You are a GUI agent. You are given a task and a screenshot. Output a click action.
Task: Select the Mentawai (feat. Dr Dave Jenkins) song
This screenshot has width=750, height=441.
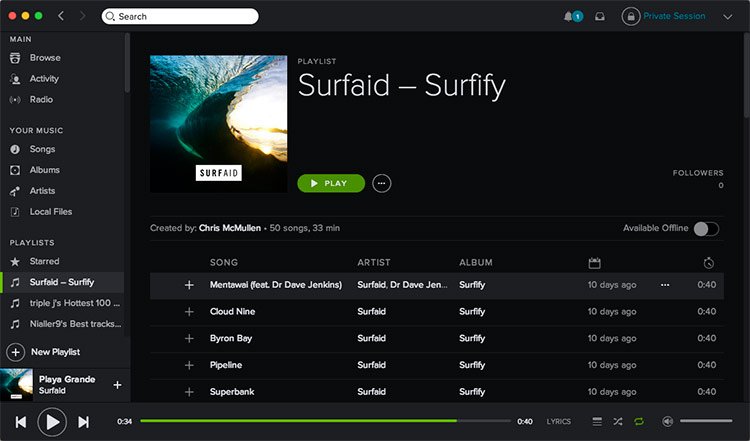click(276, 285)
